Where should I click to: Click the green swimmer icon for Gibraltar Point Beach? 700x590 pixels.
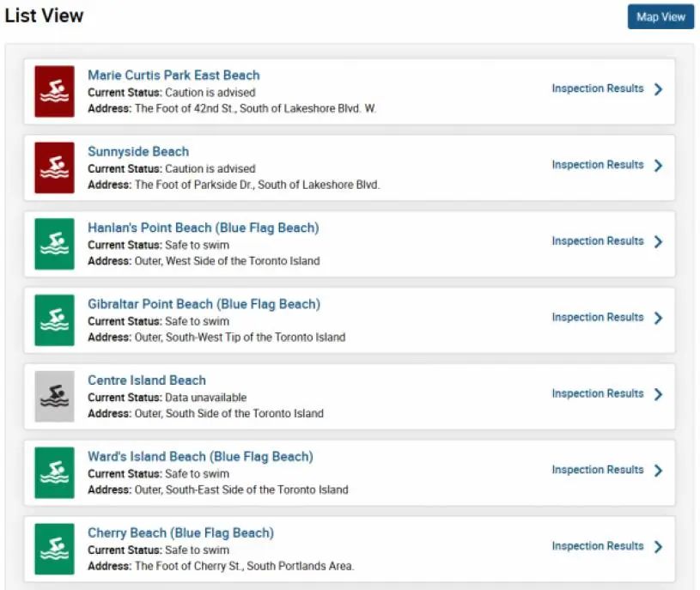coord(54,320)
